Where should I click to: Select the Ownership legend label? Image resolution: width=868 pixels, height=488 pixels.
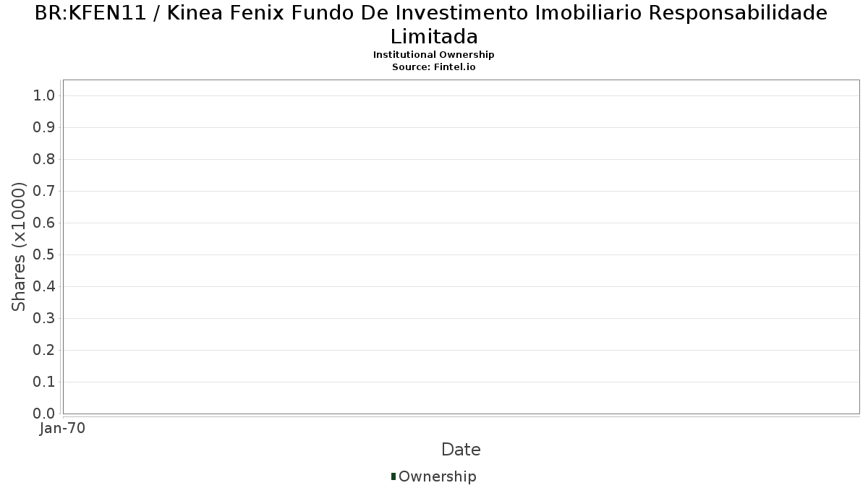pyautogui.click(x=438, y=476)
